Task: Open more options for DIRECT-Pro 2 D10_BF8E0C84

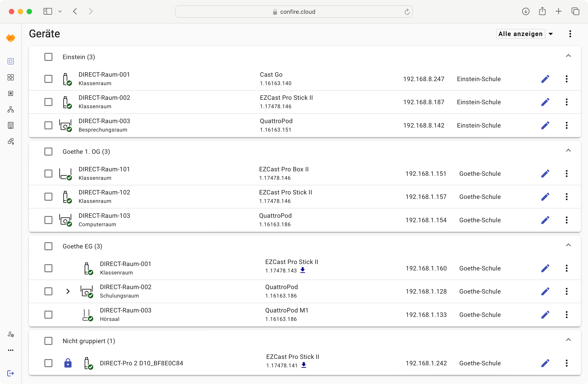Action: pos(566,363)
